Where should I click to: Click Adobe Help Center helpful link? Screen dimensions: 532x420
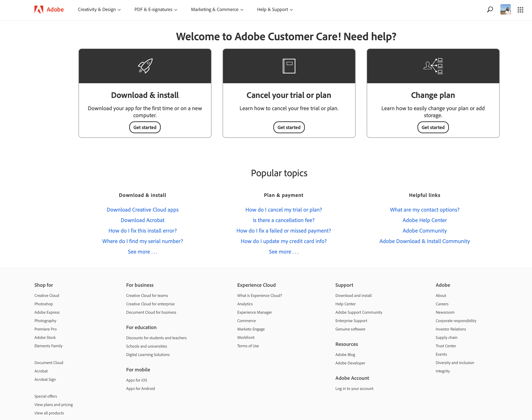(424, 220)
